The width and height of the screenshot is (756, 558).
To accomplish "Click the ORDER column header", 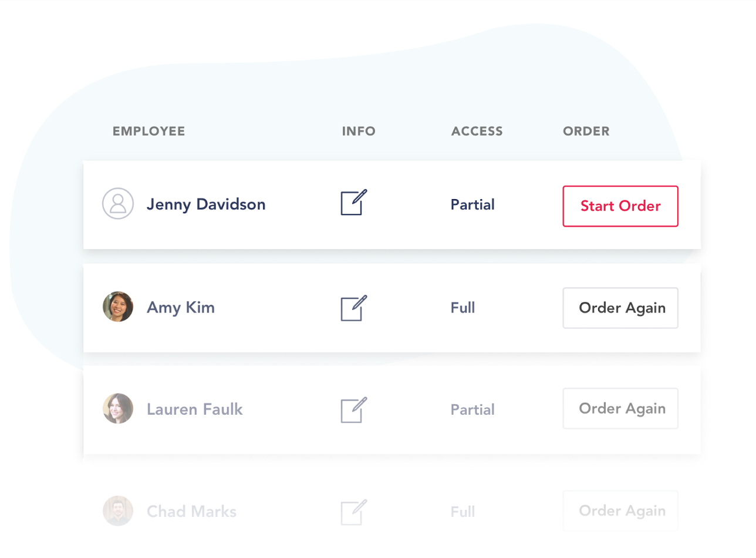I will tap(586, 132).
